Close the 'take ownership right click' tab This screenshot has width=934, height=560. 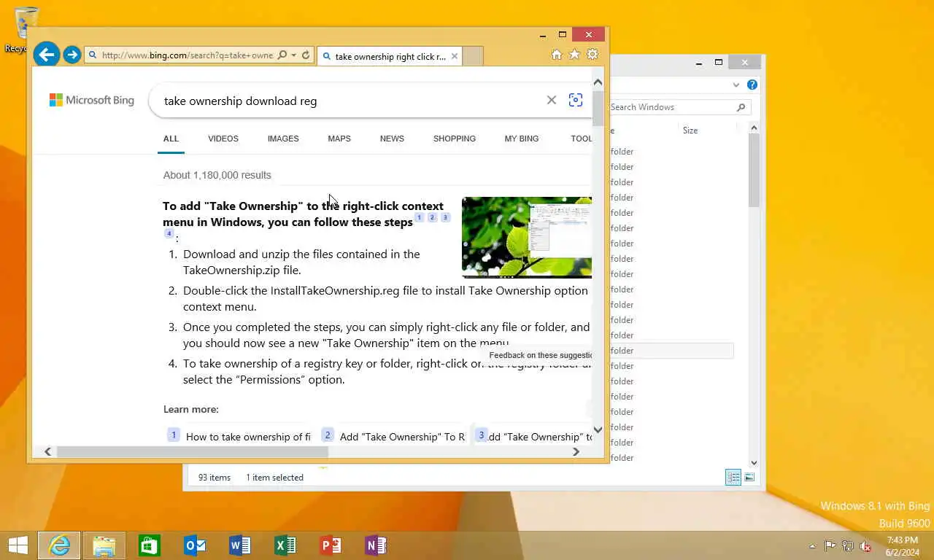[x=455, y=56]
